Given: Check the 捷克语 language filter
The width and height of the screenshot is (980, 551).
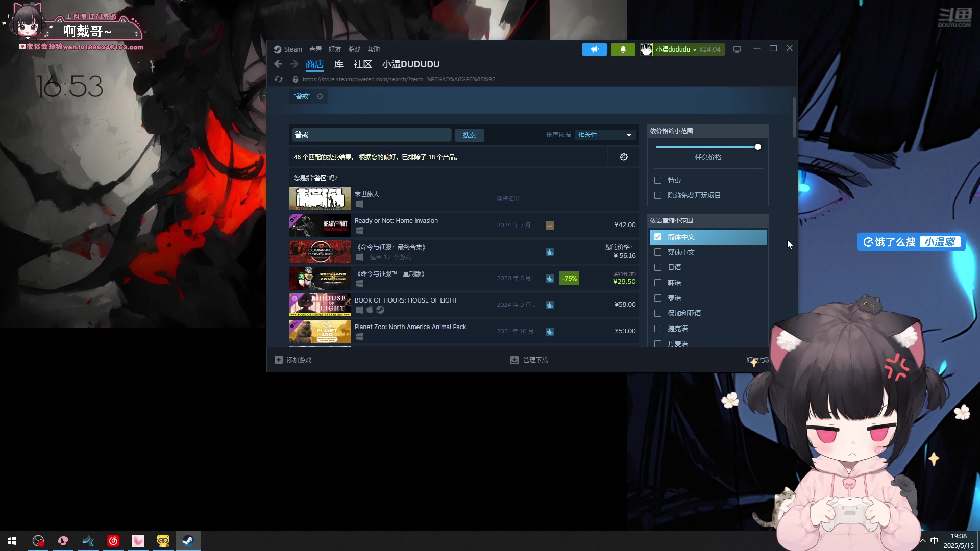Looking at the screenshot, I should [658, 329].
